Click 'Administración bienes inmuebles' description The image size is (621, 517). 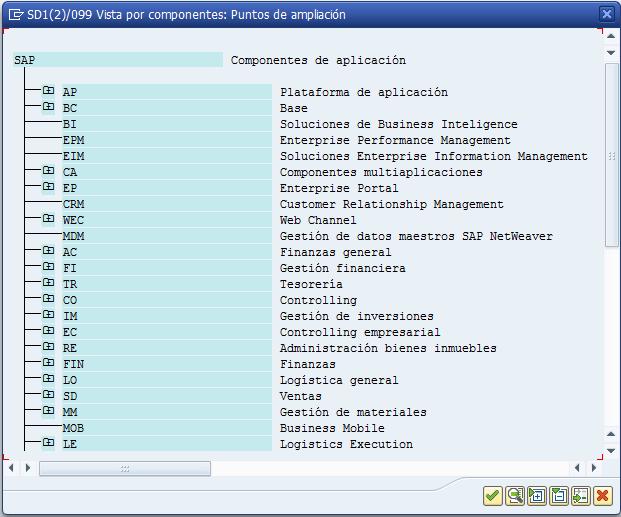coord(388,348)
